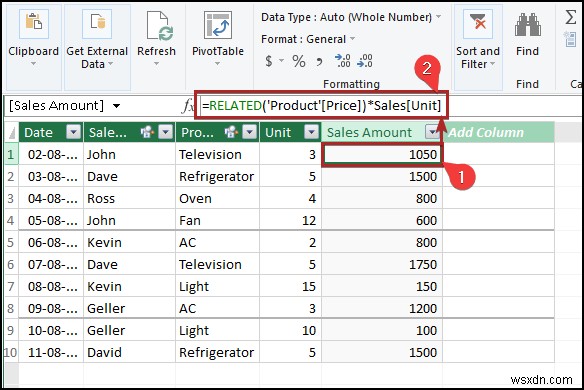
Task: Click Television cell in row 1
Action: click(218, 154)
